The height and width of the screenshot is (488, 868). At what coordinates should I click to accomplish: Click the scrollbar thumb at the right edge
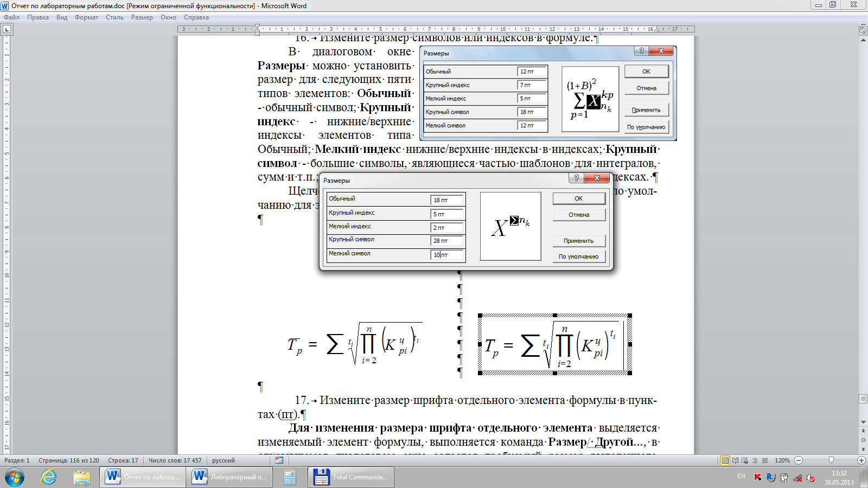863,399
